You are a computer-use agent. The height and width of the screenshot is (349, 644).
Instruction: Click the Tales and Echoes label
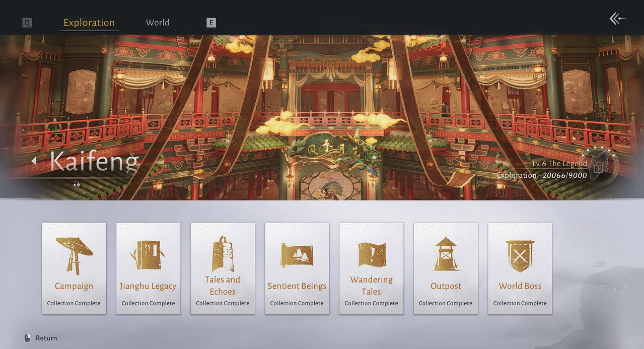click(x=223, y=286)
